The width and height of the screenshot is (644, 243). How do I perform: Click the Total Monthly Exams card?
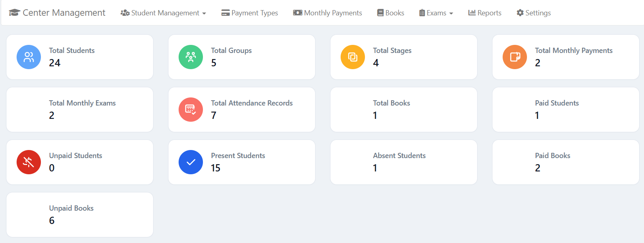pyautogui.click(x=80, y=110)
